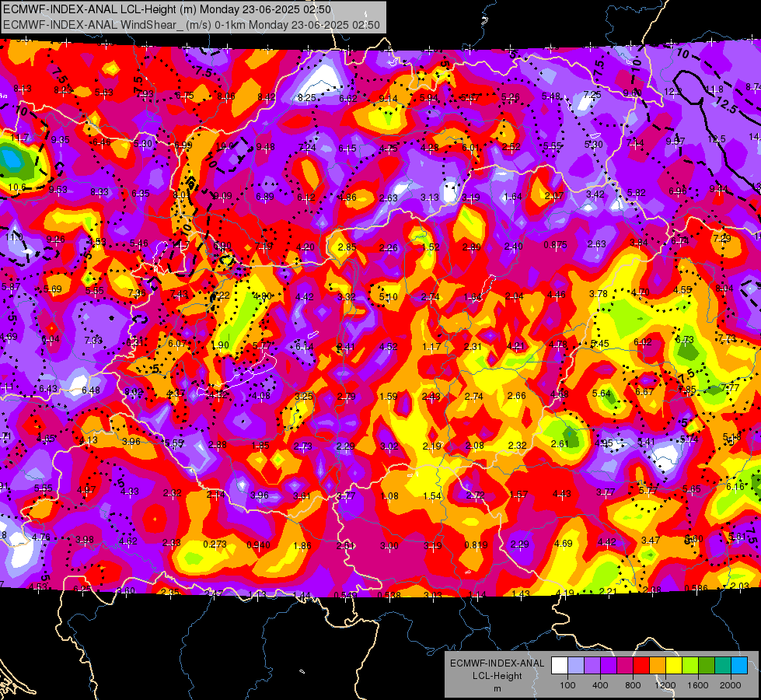This screenshot has width=761, height=700.
Task: Click ECMWF-INDEX-ANAL text in the legend box
Action: click(x=497, y=663)
